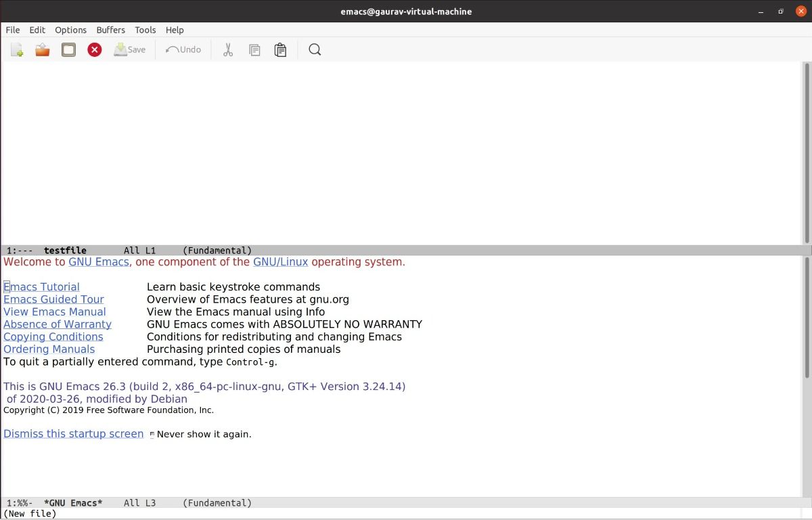Click 'Dismiss this startup screen'
812x520 pixels.
pos(74,434)
